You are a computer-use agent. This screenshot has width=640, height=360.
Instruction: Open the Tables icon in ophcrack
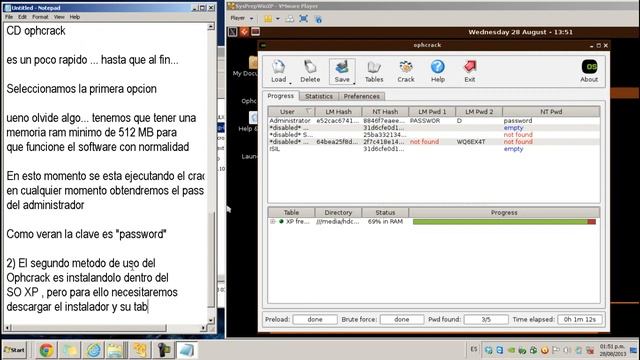pyautogui.click(x=374, y=71)
